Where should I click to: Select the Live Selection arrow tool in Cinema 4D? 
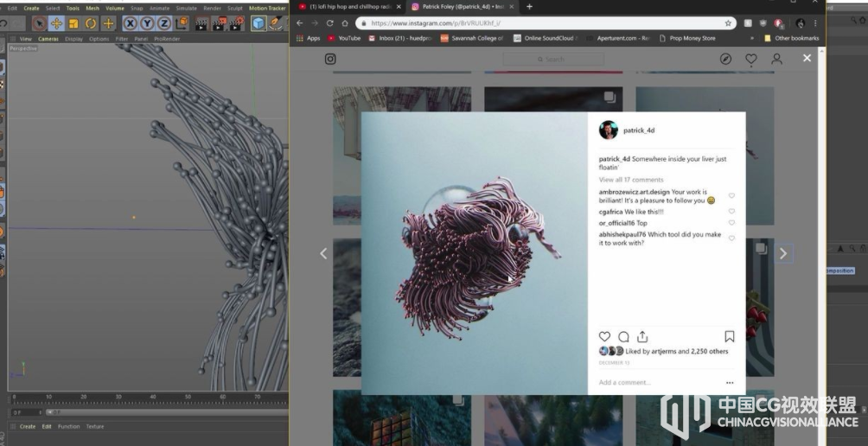[x=39, y=23]
